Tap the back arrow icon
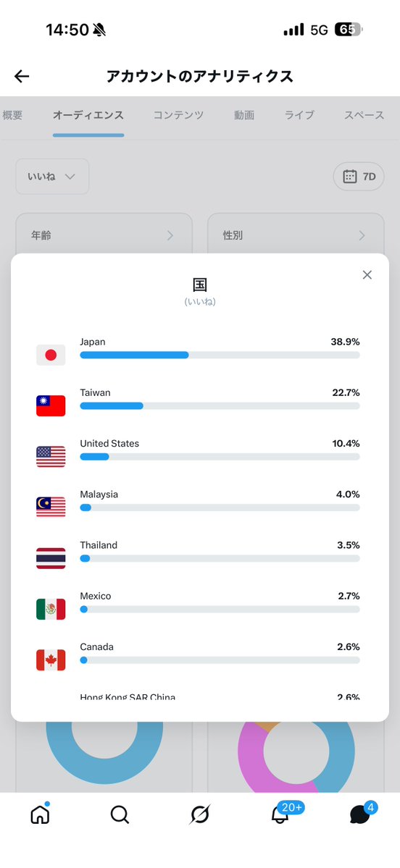This screenshot has width=400, height=868. 22,77
